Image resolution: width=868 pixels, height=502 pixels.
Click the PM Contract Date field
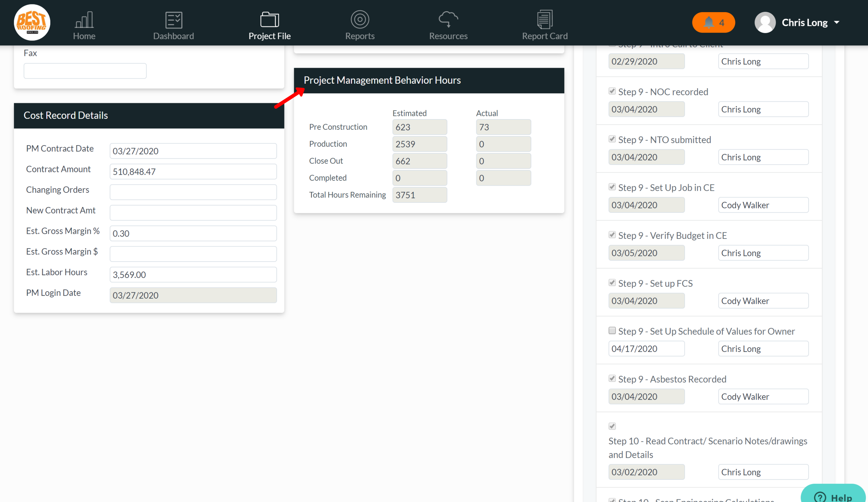(x=193, y=151)
